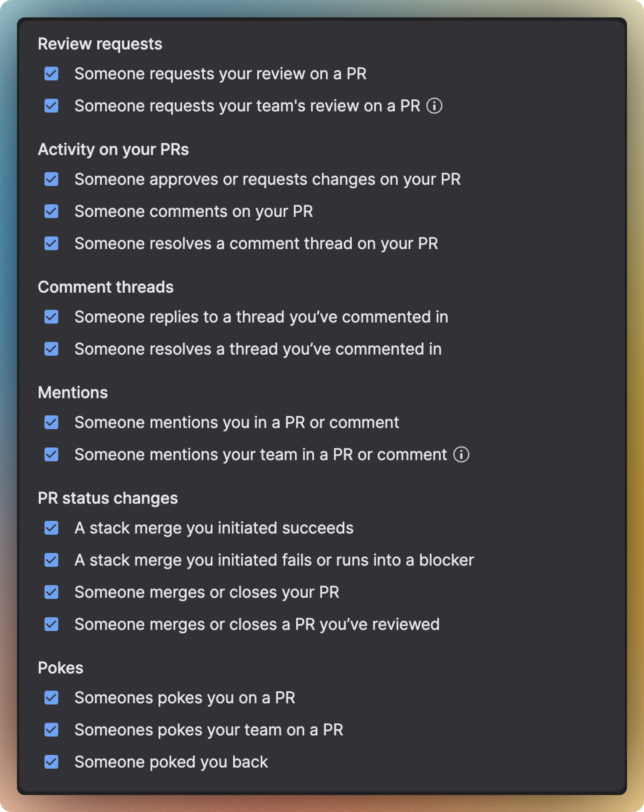This screenshot has height=812, width=644.
Task: Click the 'Someone poked you back' label text
Action: [171, 762]
